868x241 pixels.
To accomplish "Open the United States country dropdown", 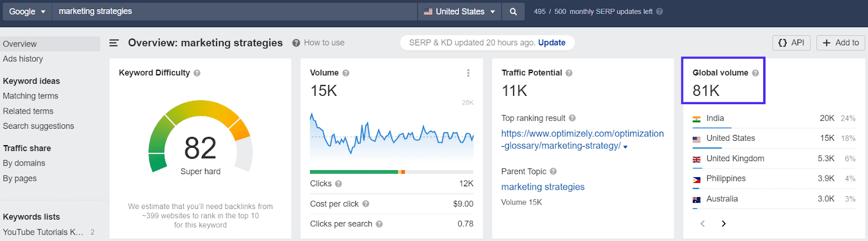I will point(459,11).
